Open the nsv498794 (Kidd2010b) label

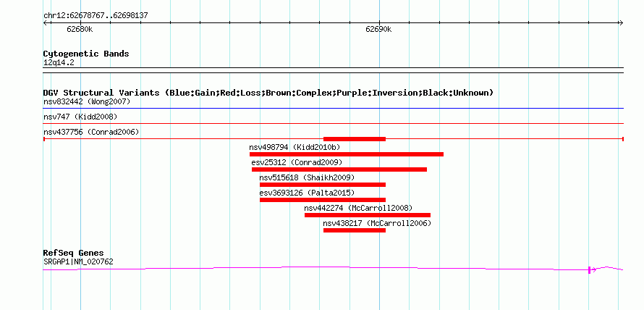[295, 147]
